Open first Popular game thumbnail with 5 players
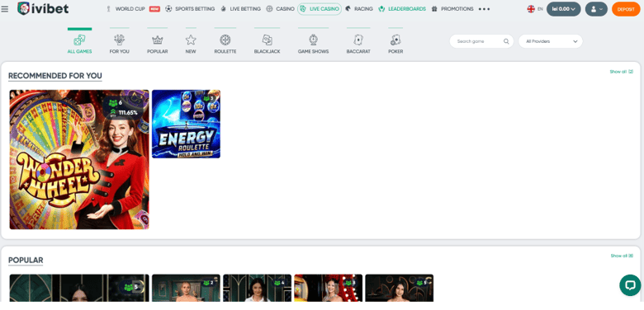The image size is (644, 310). tap(79, 288)
